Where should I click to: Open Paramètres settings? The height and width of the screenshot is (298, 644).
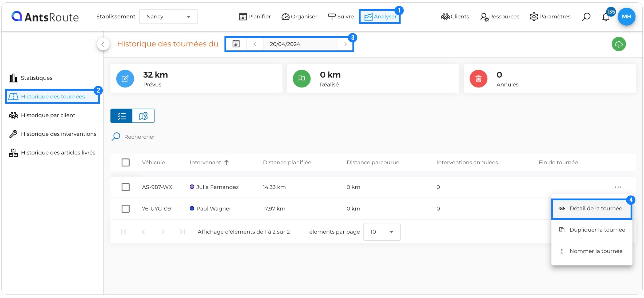[550, 17]
